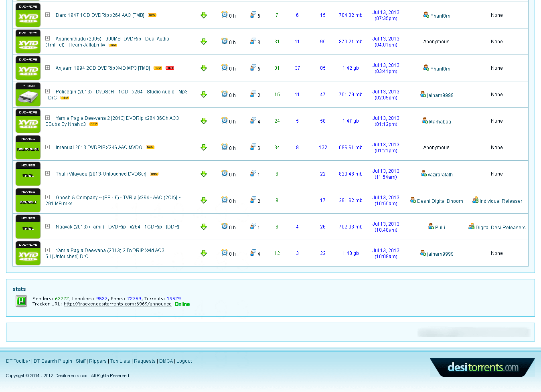Open the Rippers page

[98, 361]
